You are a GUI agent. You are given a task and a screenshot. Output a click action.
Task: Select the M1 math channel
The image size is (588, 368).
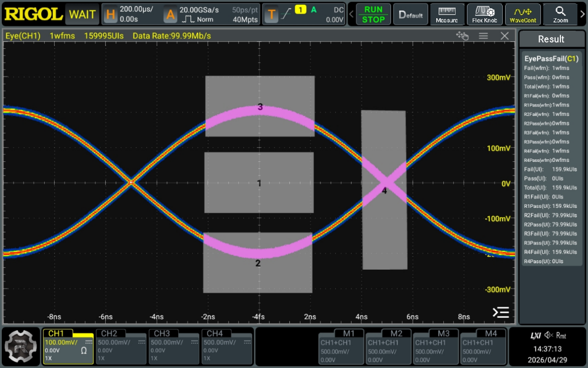tap(341, 346)
